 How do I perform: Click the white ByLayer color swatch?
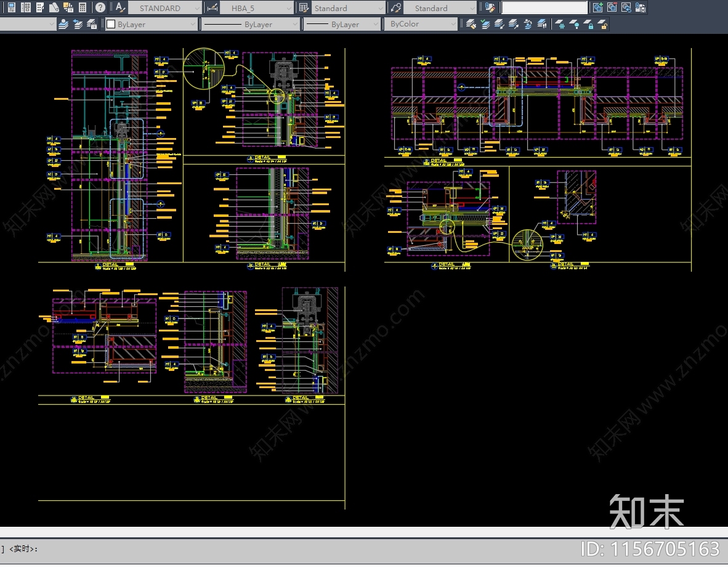coord(111,25)
